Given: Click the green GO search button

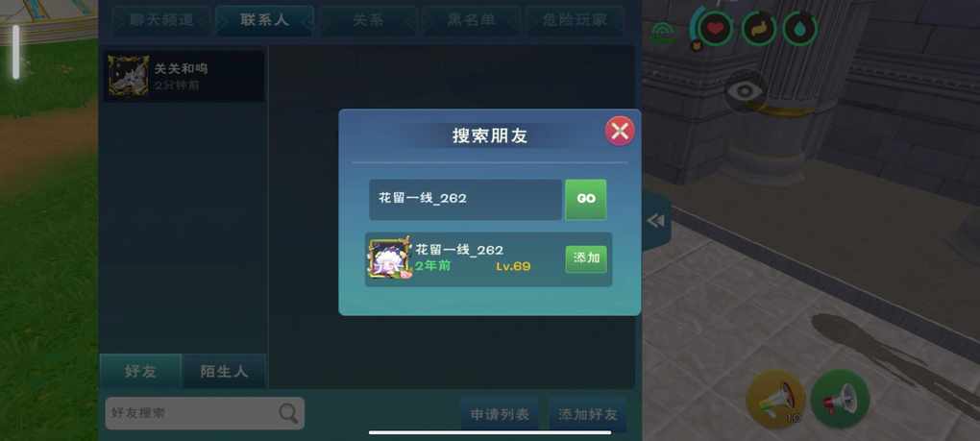Looking at the screenshot, I should click(x=586, y=199).
